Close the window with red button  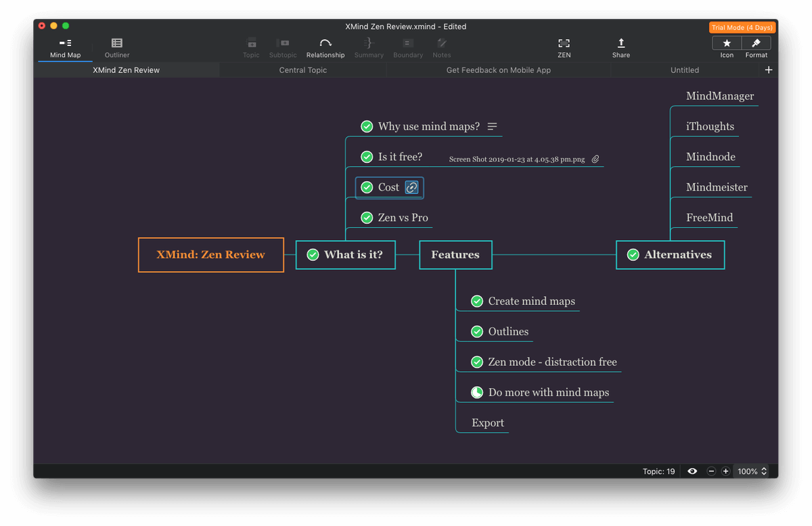click(42, 26)
